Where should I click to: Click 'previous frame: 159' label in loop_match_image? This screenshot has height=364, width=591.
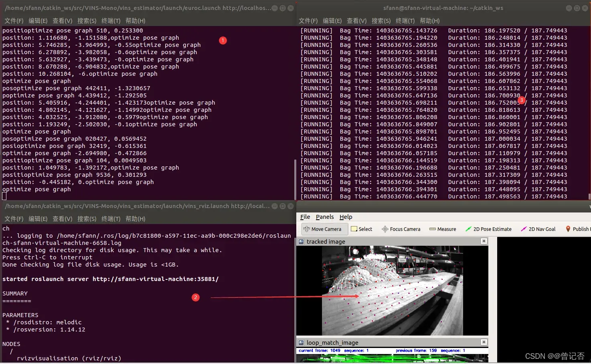pos(416,350)
